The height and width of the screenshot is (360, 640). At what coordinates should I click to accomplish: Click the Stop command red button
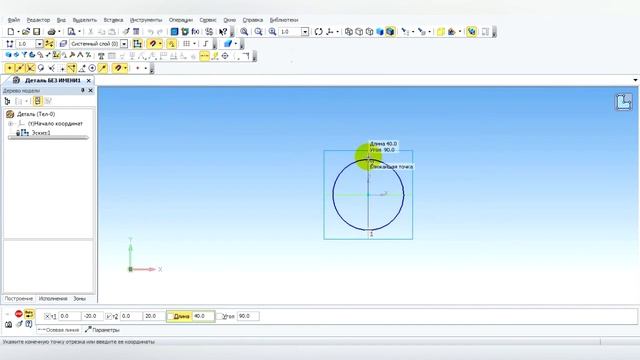click(19, 313)
